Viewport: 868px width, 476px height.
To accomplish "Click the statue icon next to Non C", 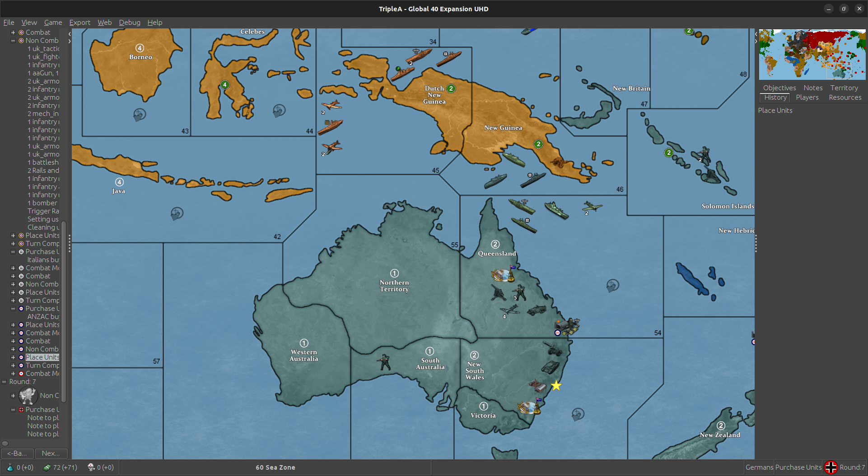I will tap(28, 396).
